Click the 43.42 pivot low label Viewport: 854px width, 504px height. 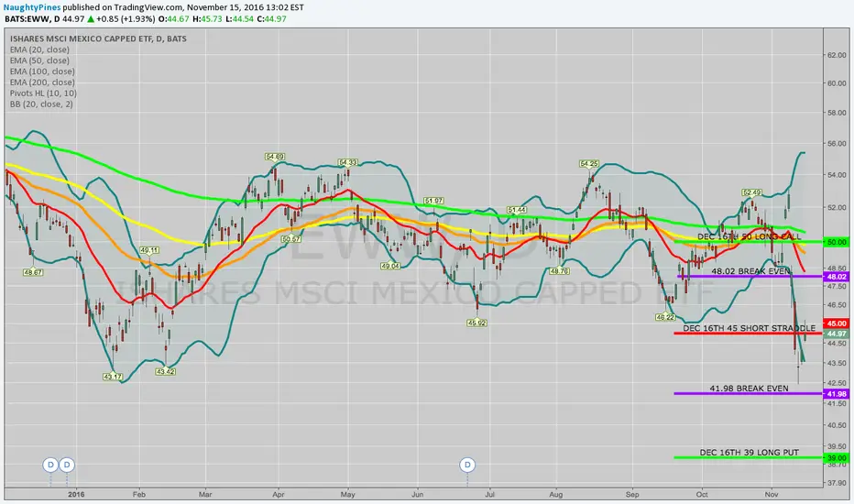tap(166, 372)
